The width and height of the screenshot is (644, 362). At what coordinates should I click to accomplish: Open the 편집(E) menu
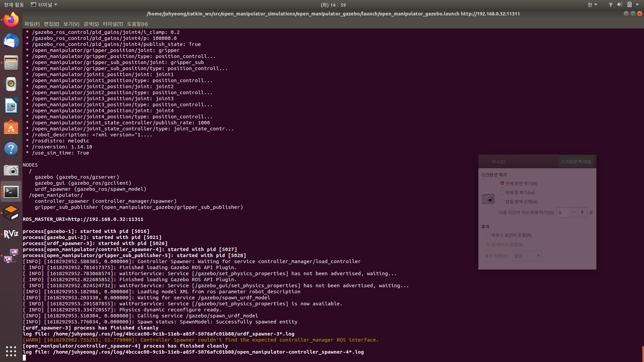pyautogui.click(x=51, y=24)
